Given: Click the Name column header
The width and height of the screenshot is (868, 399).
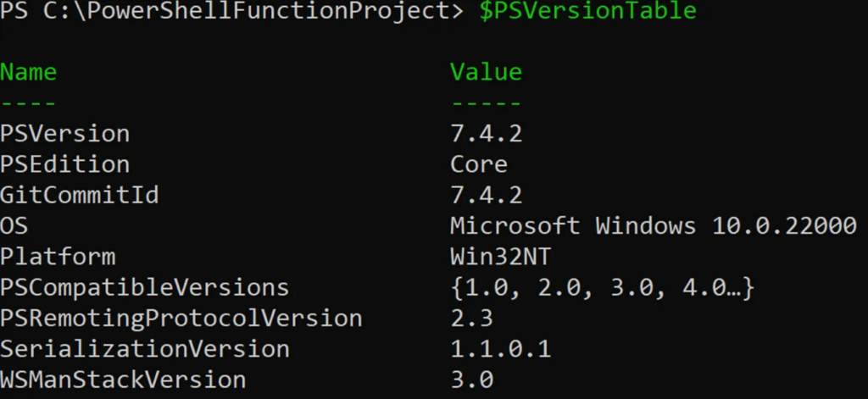Looking at the screenshot, I should (x=28, y=72).
